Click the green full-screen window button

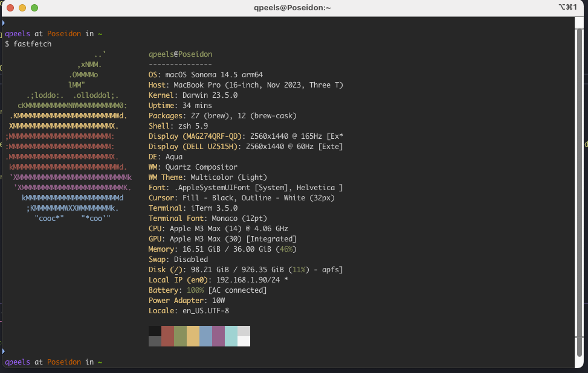pos(34,8)
